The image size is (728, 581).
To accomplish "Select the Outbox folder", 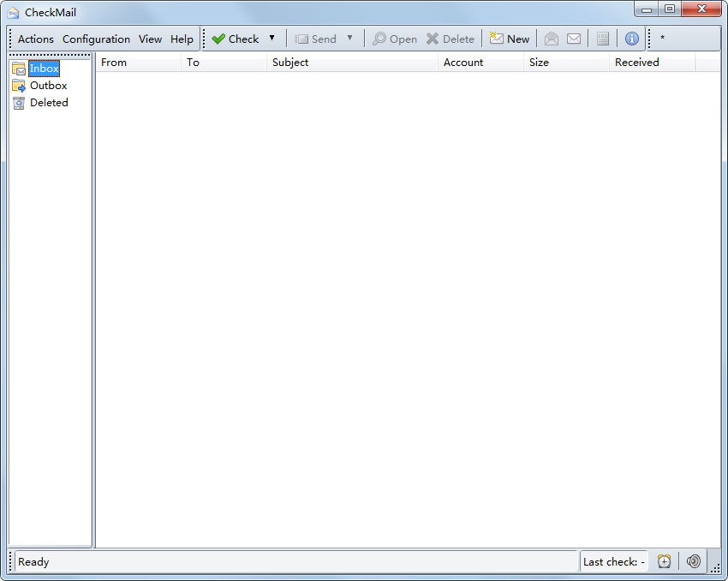I will click(x=48, y=86).
